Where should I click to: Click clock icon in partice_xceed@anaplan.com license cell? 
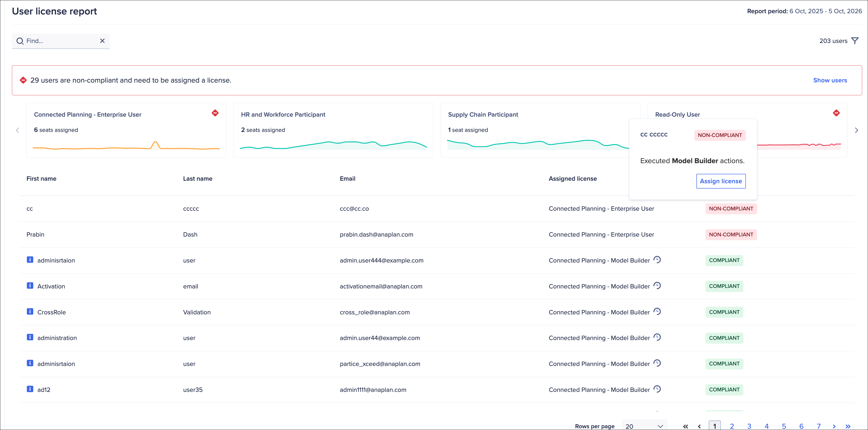tap(657, 363)
